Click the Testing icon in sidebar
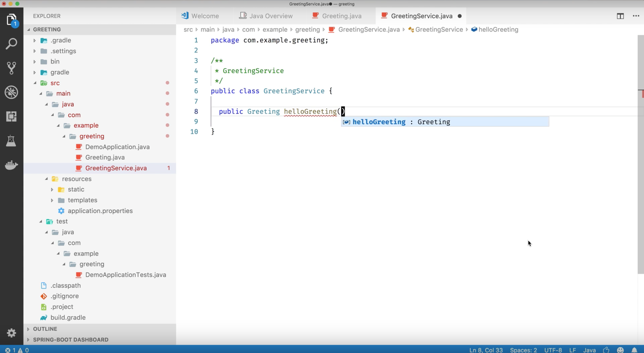Image resolution: width=644 pixels, height=353 pixels. 11,140
